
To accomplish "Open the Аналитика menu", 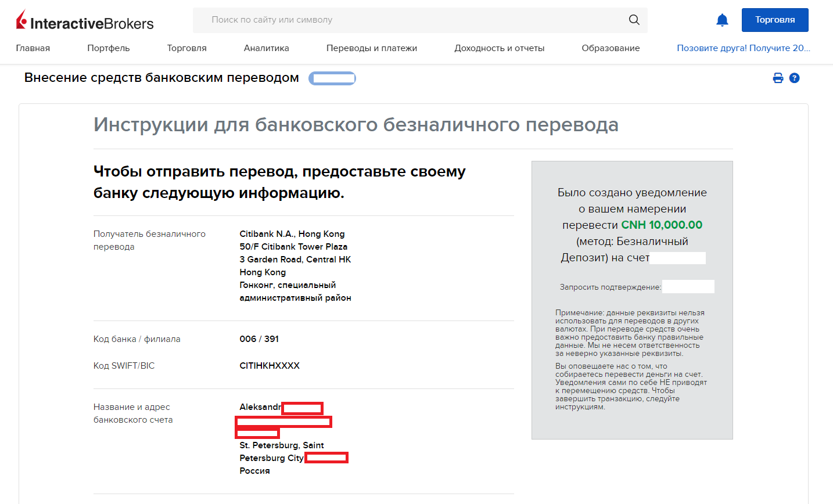I will click(x=267, y=48).
